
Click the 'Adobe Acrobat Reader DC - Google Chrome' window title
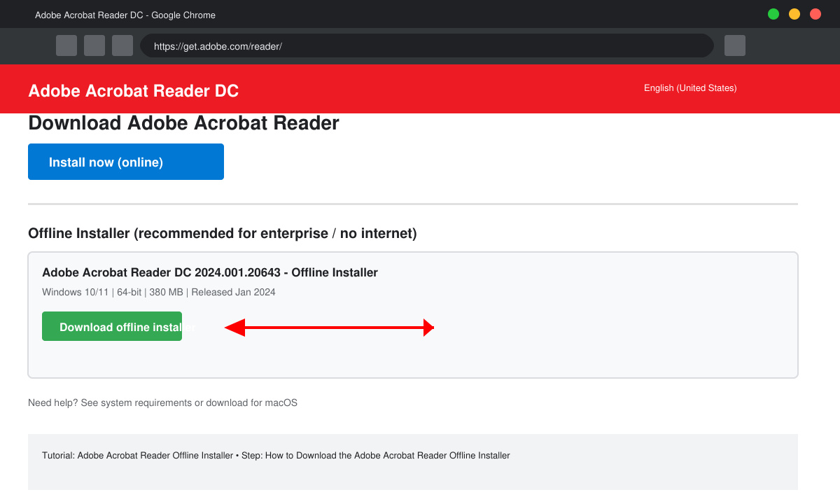point(125,15)
